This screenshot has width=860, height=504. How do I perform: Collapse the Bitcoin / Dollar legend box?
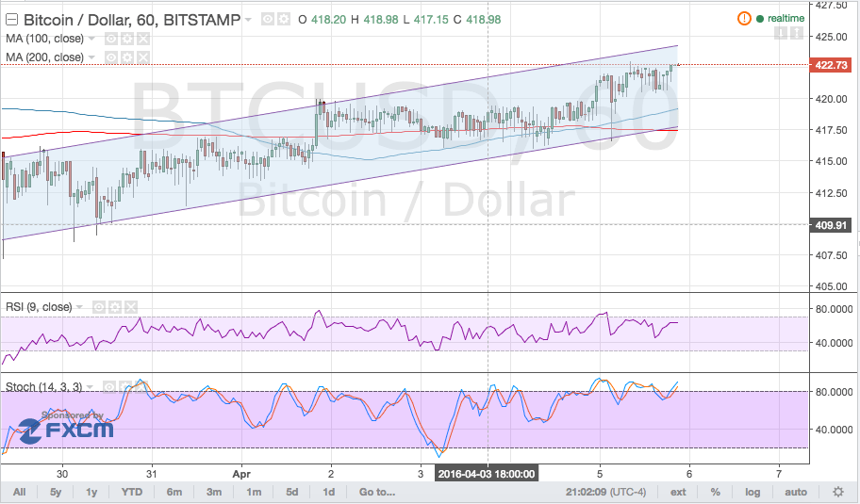coord(11,21)
